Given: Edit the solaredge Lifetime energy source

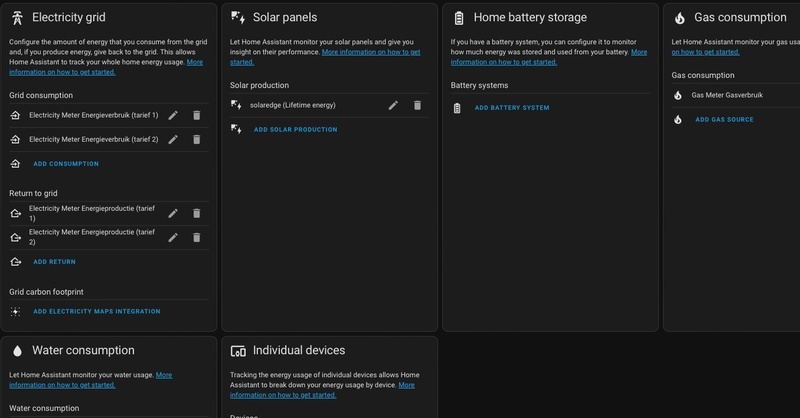Looking at the screenshot, I should pos(393,105).
